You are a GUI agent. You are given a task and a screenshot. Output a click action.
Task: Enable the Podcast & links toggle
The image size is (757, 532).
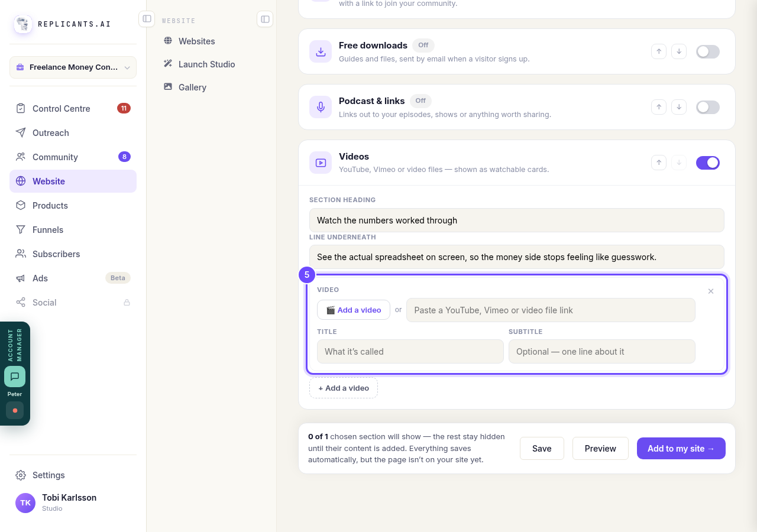pyautogui.click(x=708, y=107)
